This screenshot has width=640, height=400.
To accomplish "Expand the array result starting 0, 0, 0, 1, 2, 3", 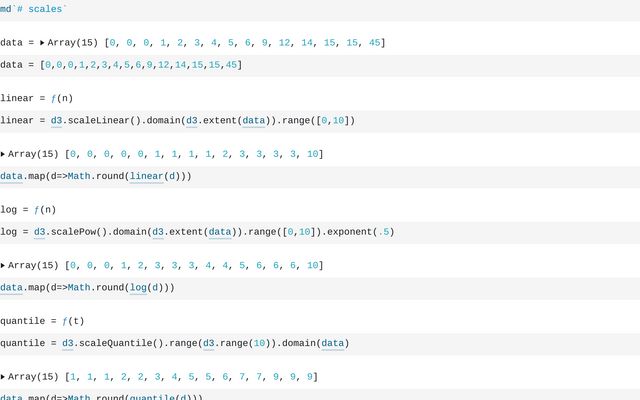I will click(x=3, y=265).
